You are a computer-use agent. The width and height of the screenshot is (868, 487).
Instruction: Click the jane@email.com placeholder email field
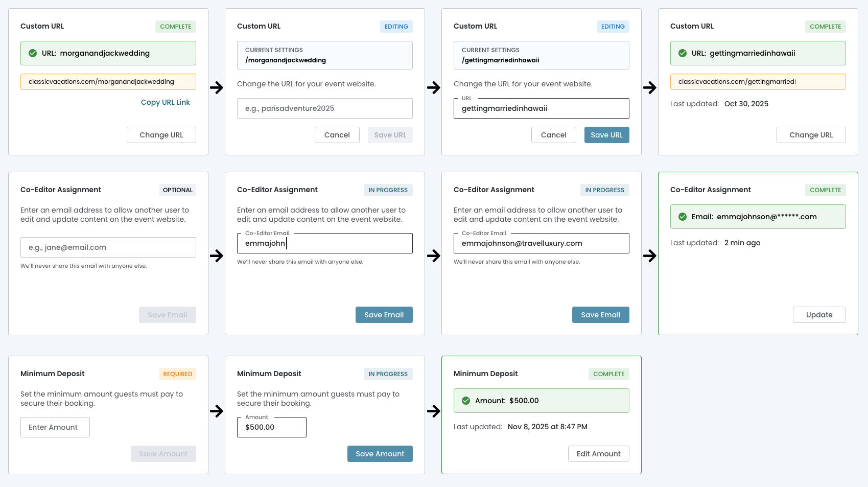tap(108, 247)
